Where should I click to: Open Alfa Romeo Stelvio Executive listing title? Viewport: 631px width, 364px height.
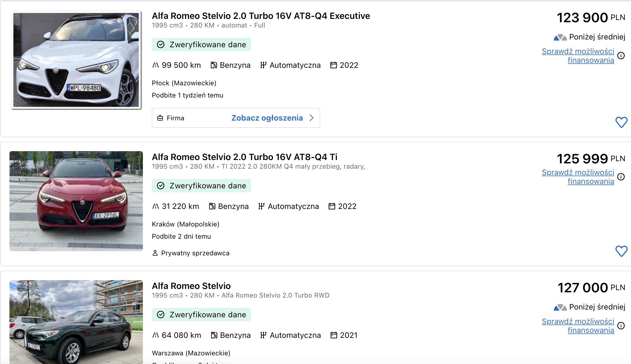pyautogui.click(x=261, y=16)
